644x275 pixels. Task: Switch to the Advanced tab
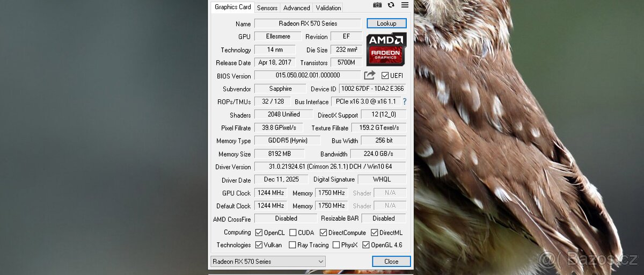point(297,8)
